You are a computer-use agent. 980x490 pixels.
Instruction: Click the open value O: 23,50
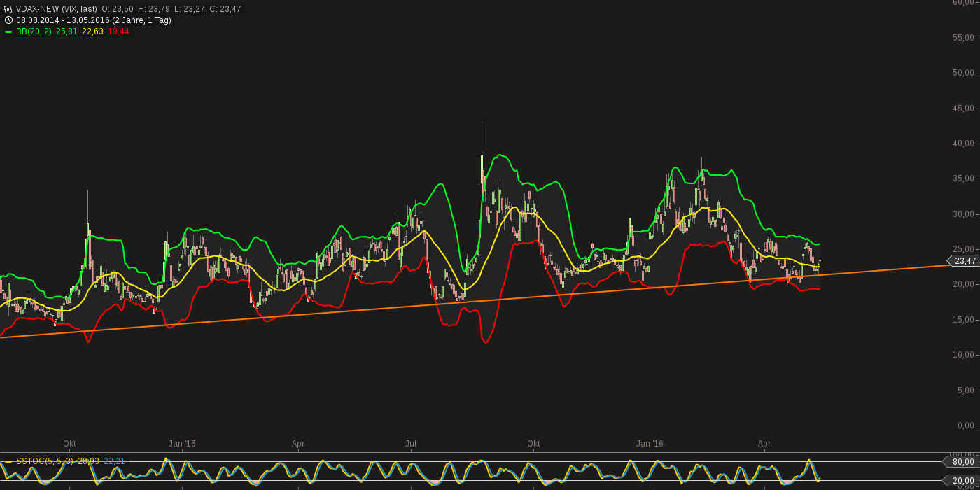(x=118, y=9)
